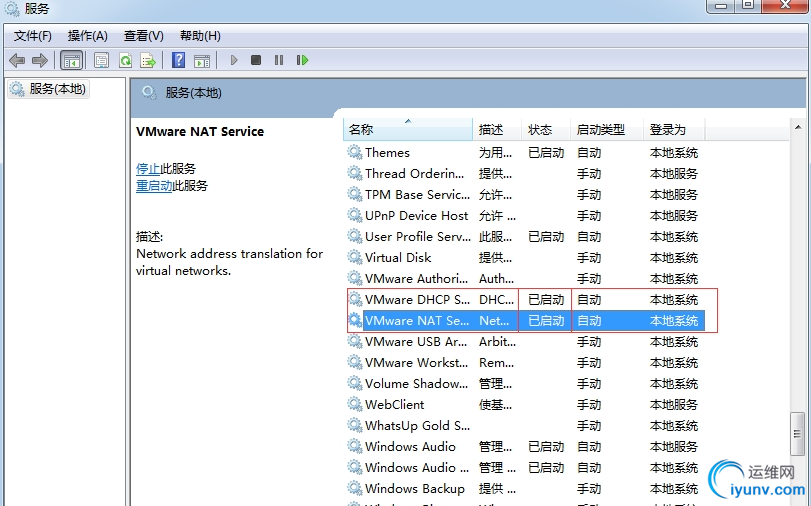Click the Stop Service square icon
This screenshot has height=506, width=811.
pos(256,61)
